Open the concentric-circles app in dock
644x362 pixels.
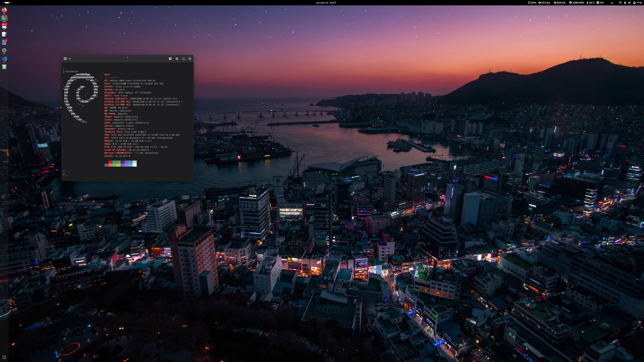click(4, 50)
